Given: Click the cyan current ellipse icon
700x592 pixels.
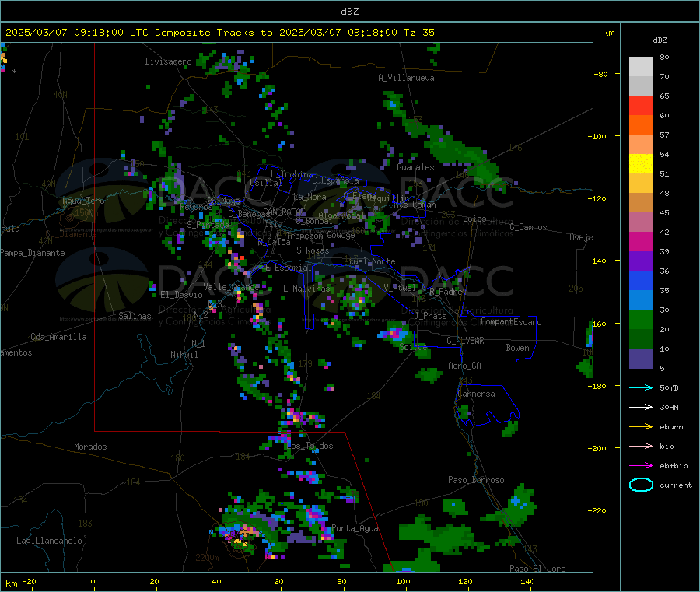Looking at the screenshot, I should pyautogui.click(x=641, y=485).
